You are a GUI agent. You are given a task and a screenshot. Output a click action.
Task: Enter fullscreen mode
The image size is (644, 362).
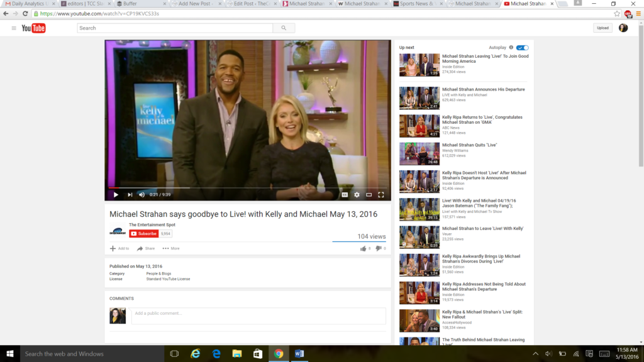coord(380,195)
